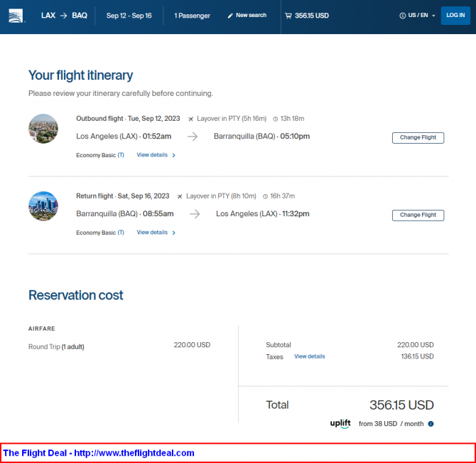Click 'Layover in PTY (8h 10m)' text
The image size is (476, 463).
(221, 196)
